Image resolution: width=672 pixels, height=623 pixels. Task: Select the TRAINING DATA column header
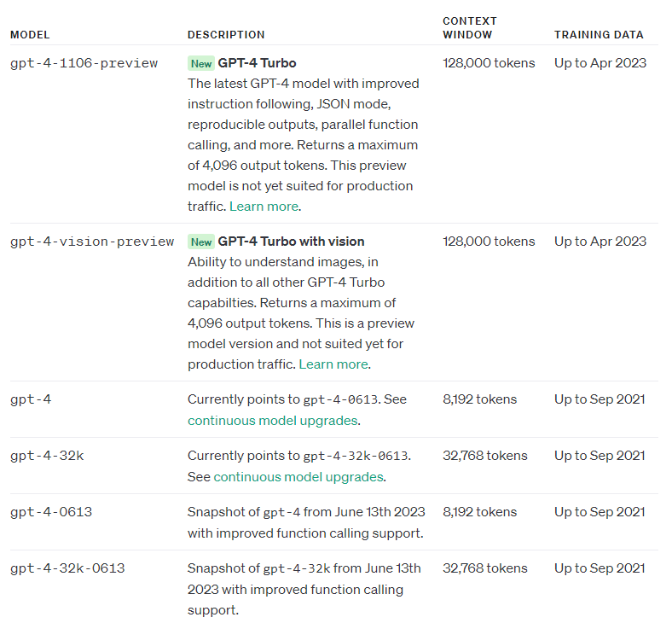tap(599, 35)
